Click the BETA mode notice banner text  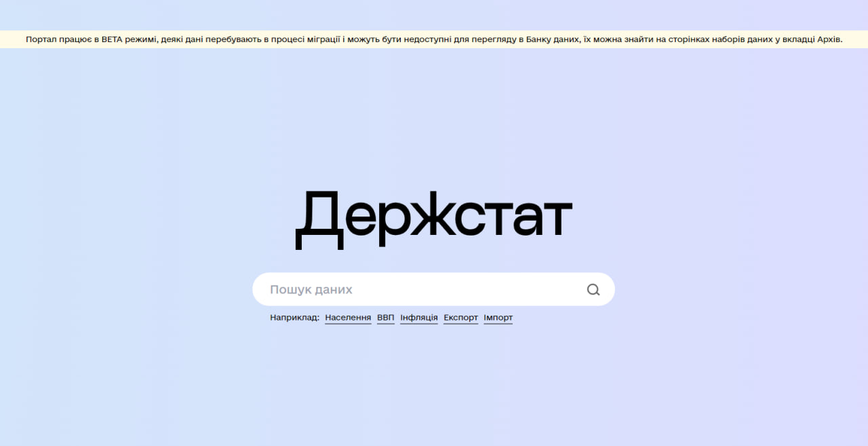(434, 39)
